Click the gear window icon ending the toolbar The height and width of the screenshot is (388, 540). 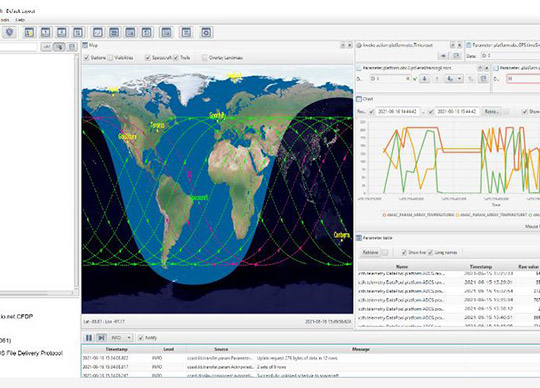(206, 33)
